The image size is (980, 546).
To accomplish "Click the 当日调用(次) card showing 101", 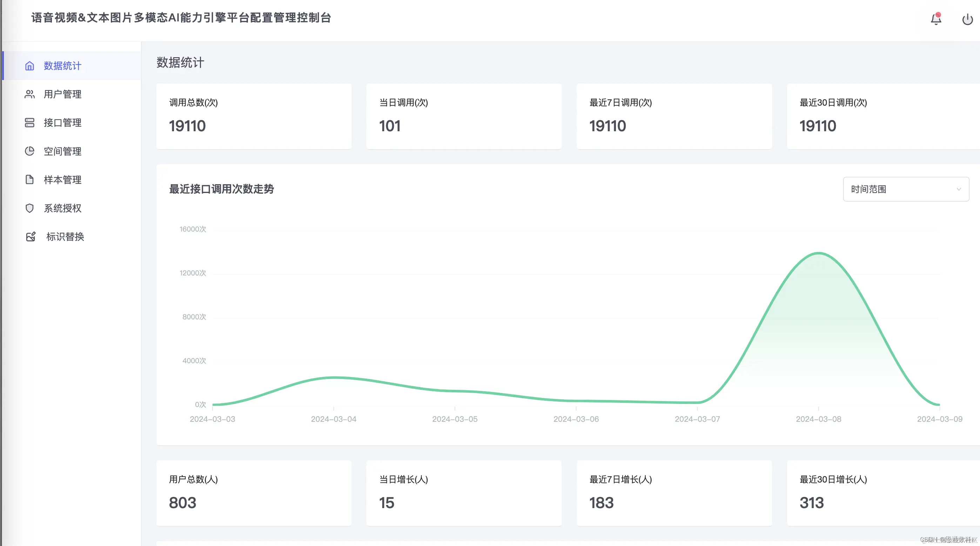I will pos(464,116).
